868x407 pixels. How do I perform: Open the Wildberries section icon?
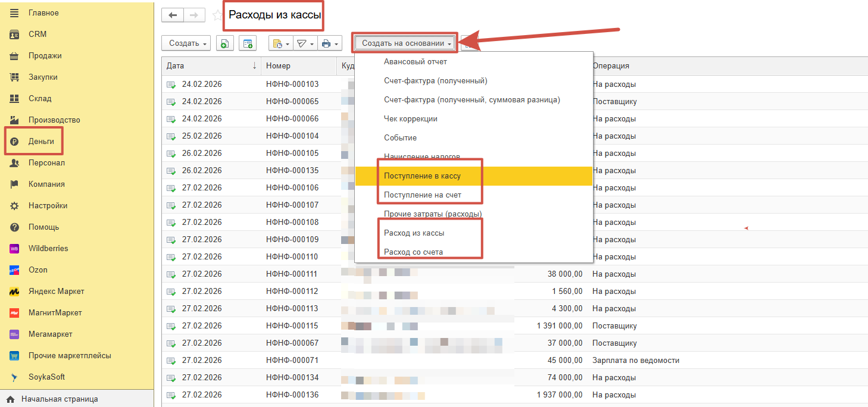(x=15, y=249)
